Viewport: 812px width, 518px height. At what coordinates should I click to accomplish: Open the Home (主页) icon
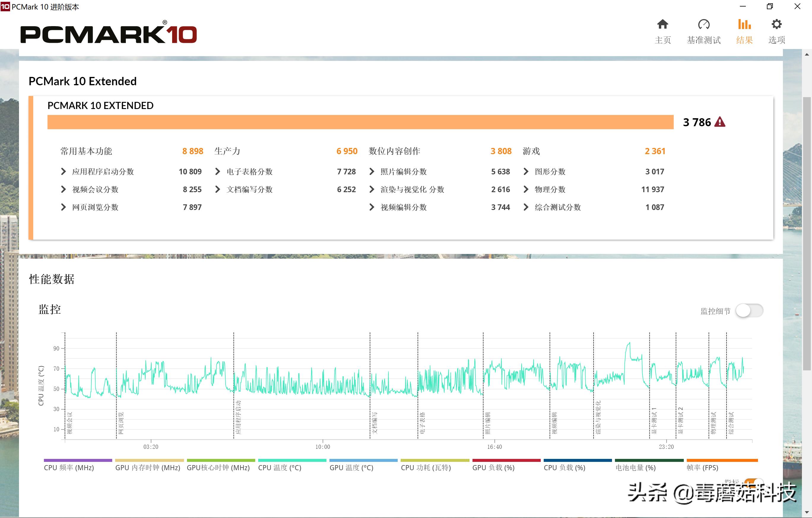tap(662, 25)
